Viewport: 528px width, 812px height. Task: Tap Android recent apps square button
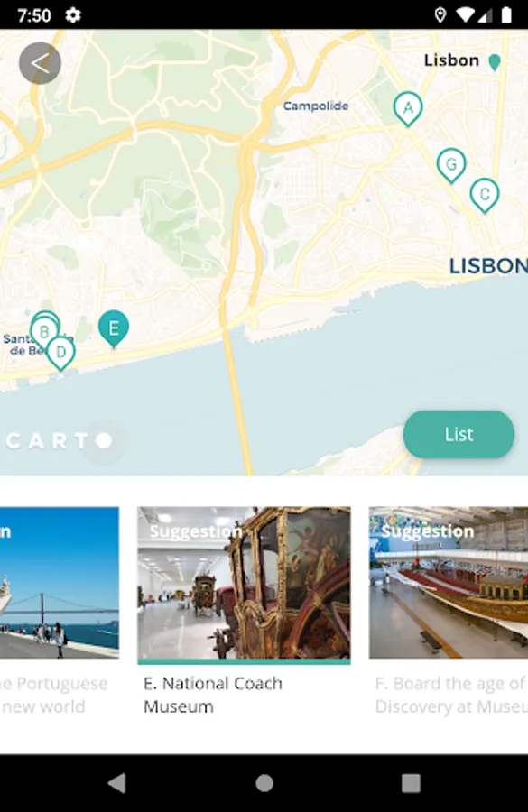[x=411, y=783]
